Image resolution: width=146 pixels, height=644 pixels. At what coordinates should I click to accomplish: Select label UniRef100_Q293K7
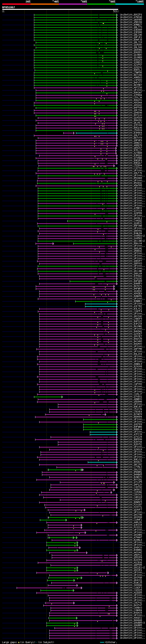(131, 334)
